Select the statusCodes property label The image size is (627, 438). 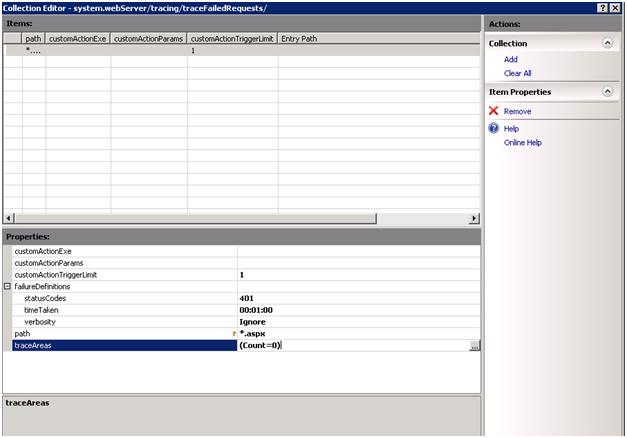[45, 298]
